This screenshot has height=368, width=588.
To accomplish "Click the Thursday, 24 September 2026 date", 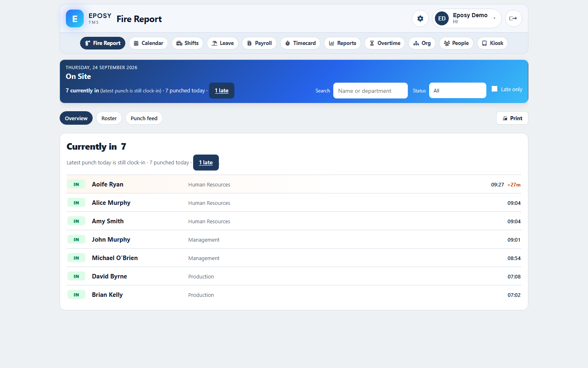I will (101, 67).
